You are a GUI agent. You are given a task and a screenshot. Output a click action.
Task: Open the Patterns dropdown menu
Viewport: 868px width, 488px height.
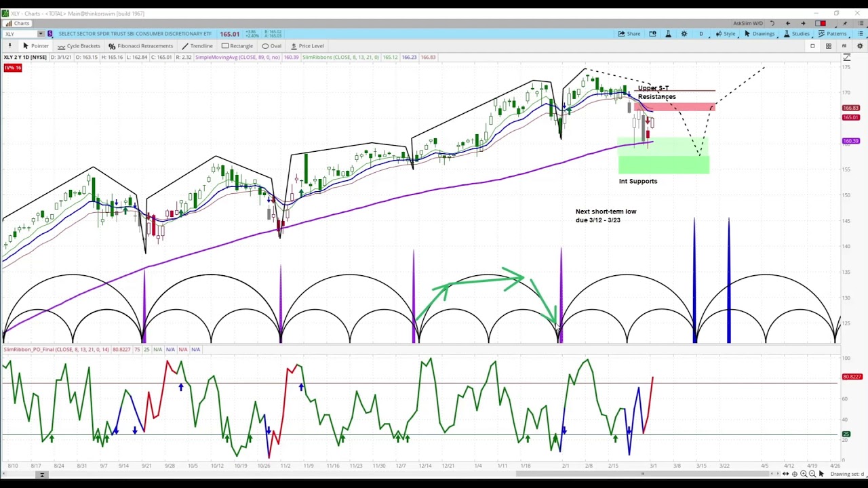click(x=832, y=34)
